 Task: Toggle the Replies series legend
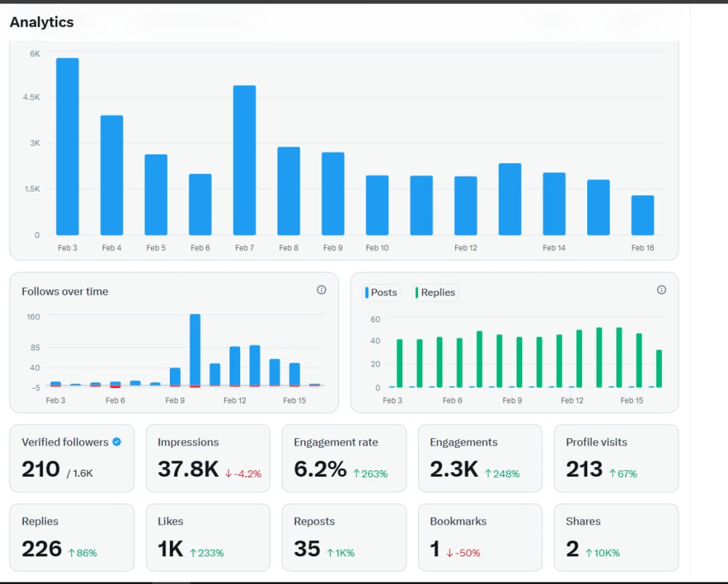(435, 292)
